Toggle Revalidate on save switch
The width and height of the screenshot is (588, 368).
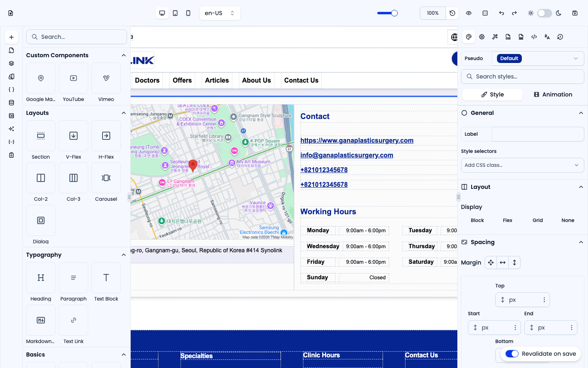pos(512,354)
